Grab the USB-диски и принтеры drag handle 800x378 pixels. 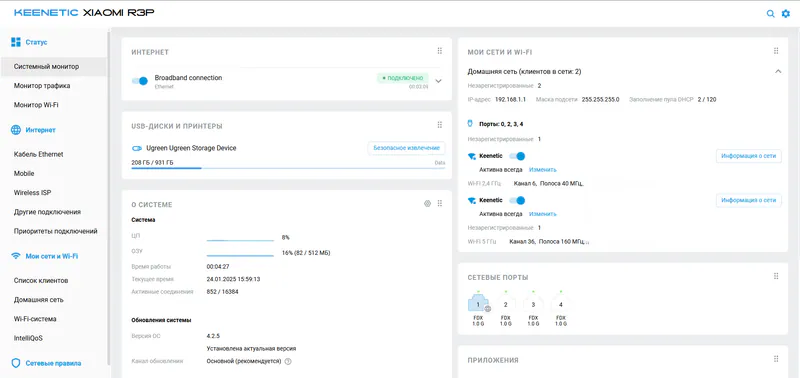point(440,125)
